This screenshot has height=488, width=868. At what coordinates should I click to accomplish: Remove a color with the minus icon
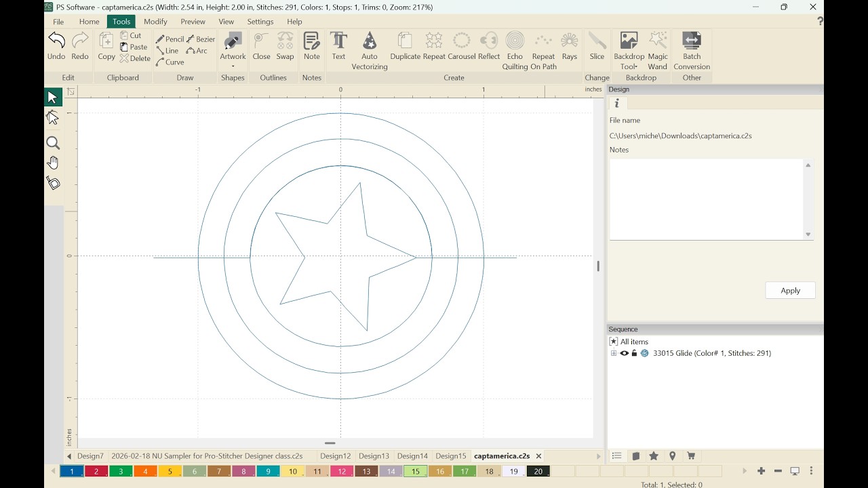tap(778, 471)
